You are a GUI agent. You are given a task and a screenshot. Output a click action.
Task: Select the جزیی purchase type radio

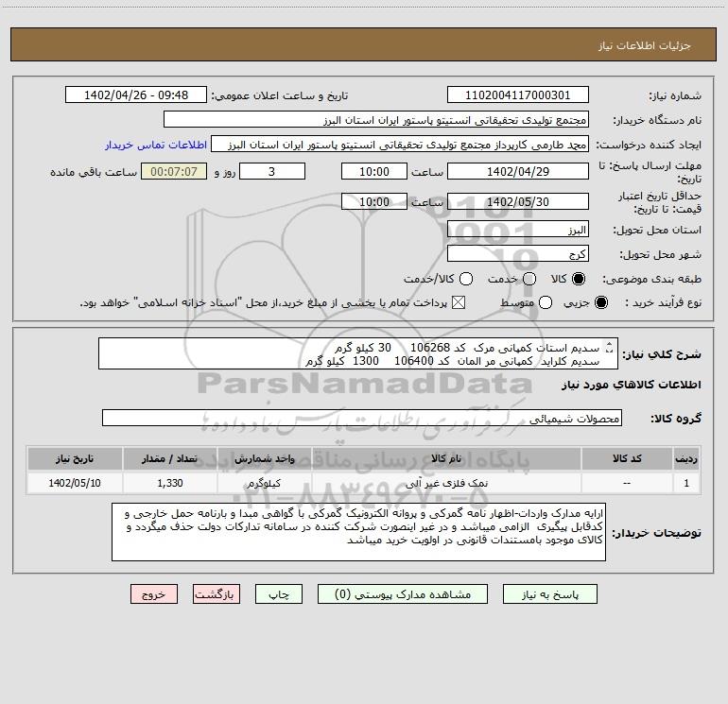point(600,302)
